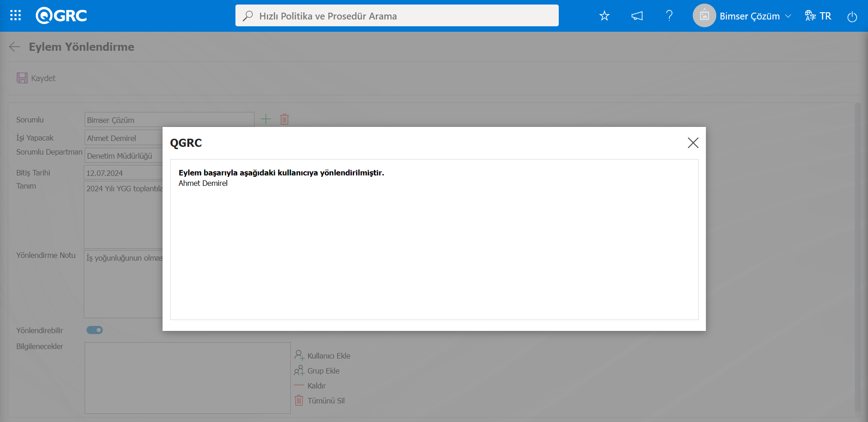The width and height of the screenshot is (868, 422).
Task: Open announcements megaphone icon
Action: coord(637,16)
